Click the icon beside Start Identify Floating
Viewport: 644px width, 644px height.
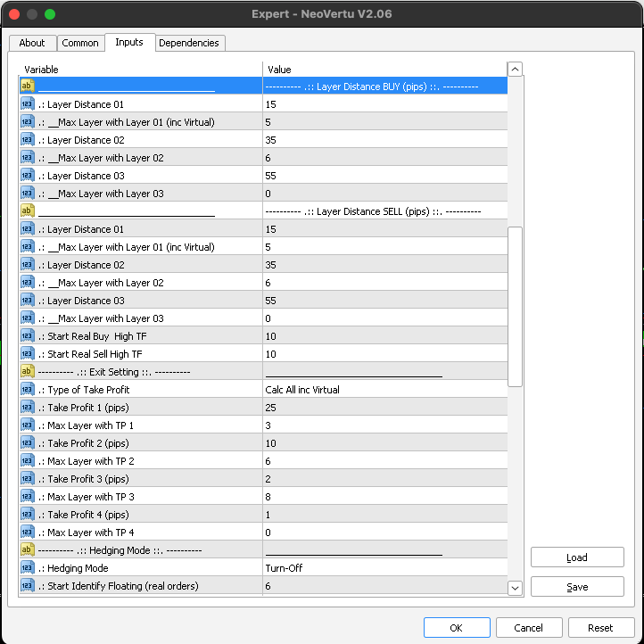pyautogui.click(x=27, y=586)
